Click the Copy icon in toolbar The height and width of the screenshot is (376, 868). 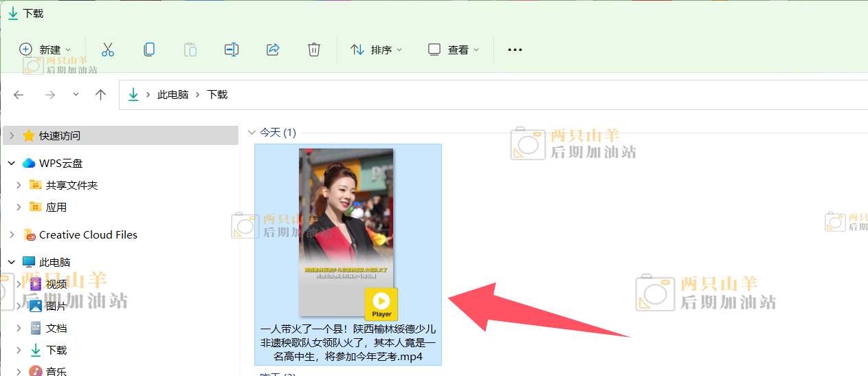[x=149, y=49]
